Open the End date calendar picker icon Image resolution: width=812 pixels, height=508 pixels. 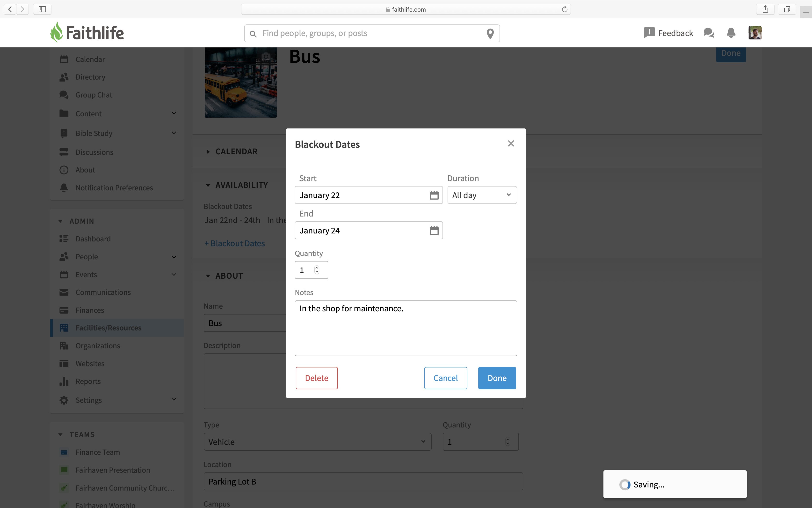pyautogui.click(x=434, y=231)
